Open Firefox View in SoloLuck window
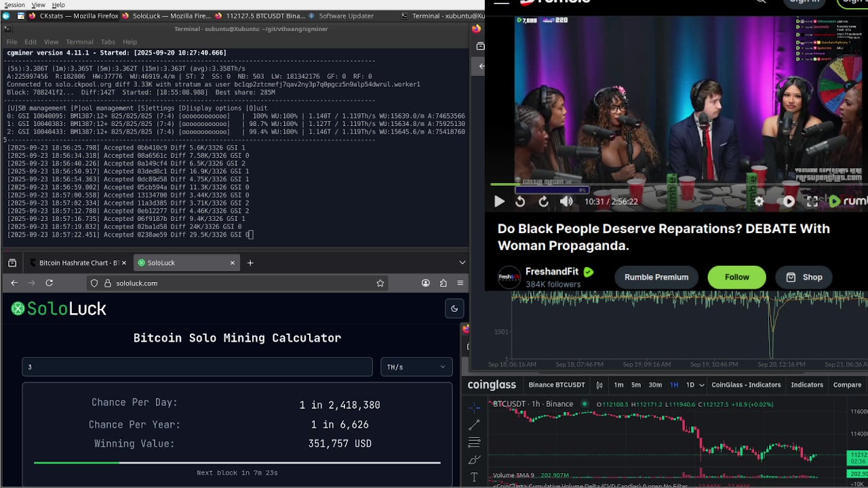This screenshot has width=868, height=488. click(12, 263)
